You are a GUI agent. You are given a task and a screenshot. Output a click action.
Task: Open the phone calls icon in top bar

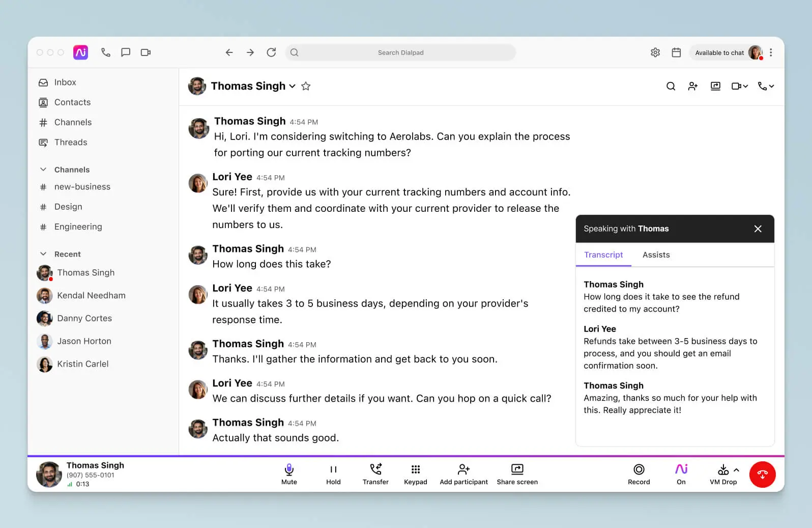click(x=106, y=52)
